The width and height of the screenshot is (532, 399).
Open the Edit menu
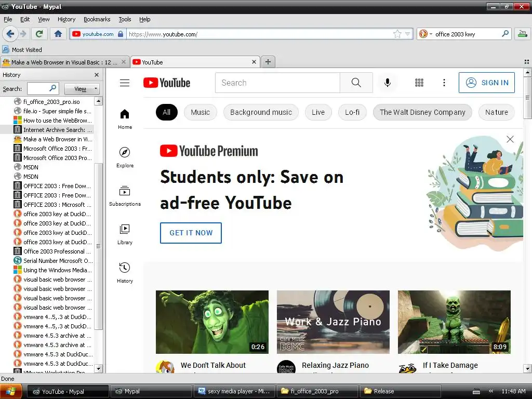(x=25, y=19)
